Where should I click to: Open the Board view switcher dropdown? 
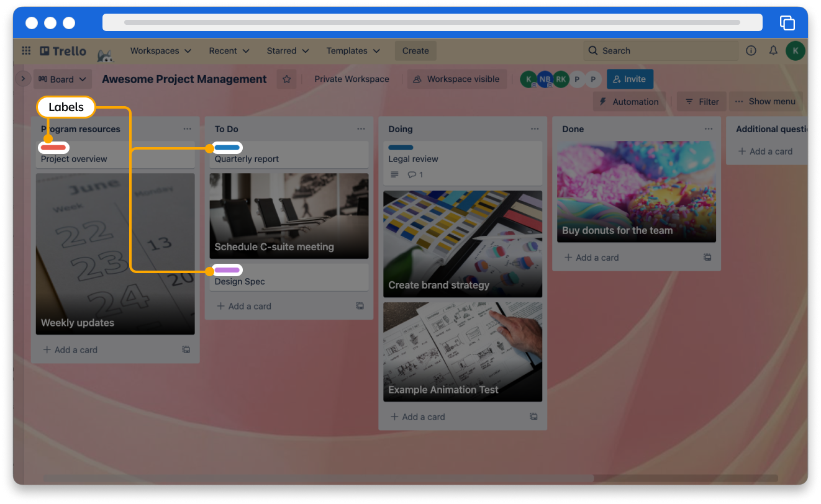pos(63,79)
